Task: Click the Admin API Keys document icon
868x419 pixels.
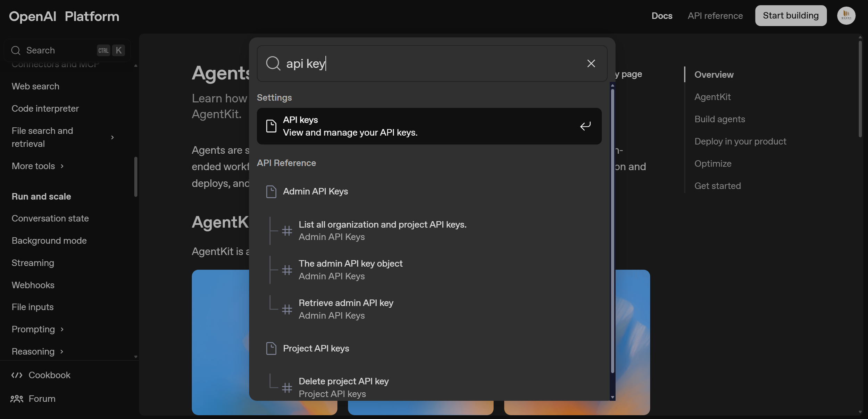Action: 271,191
